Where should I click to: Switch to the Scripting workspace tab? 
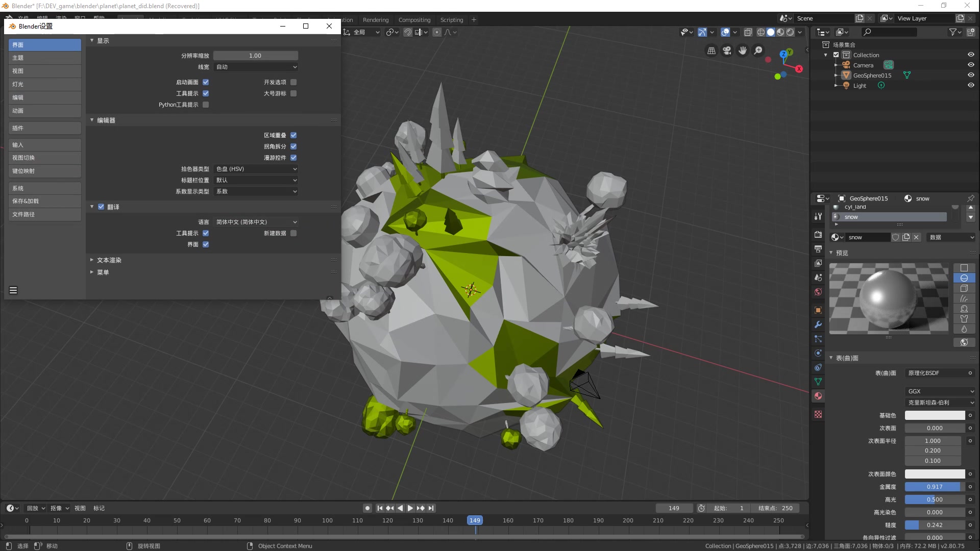pos(451,19)
